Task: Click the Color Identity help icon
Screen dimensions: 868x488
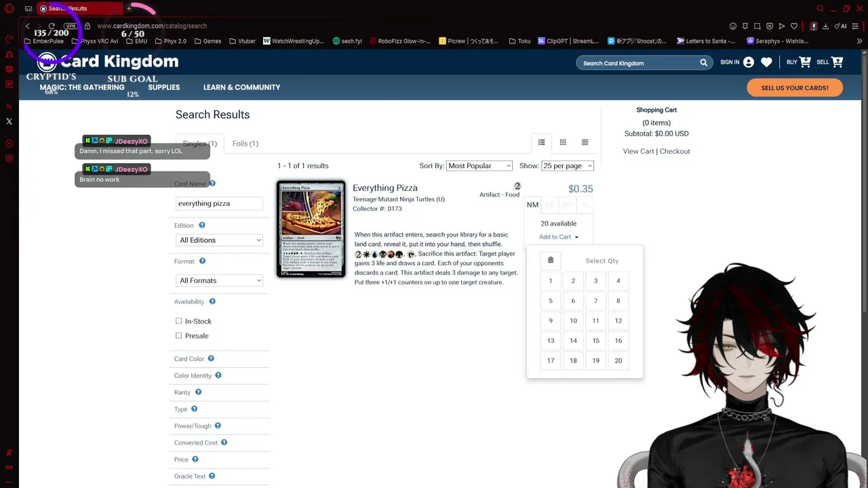Action: [218, 375]
